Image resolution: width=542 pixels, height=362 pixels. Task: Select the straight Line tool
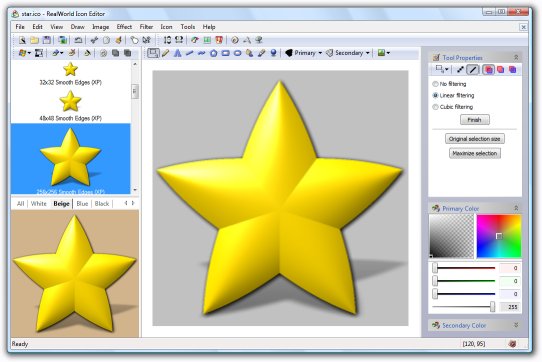pyautogui.click(x=189, y=53)
